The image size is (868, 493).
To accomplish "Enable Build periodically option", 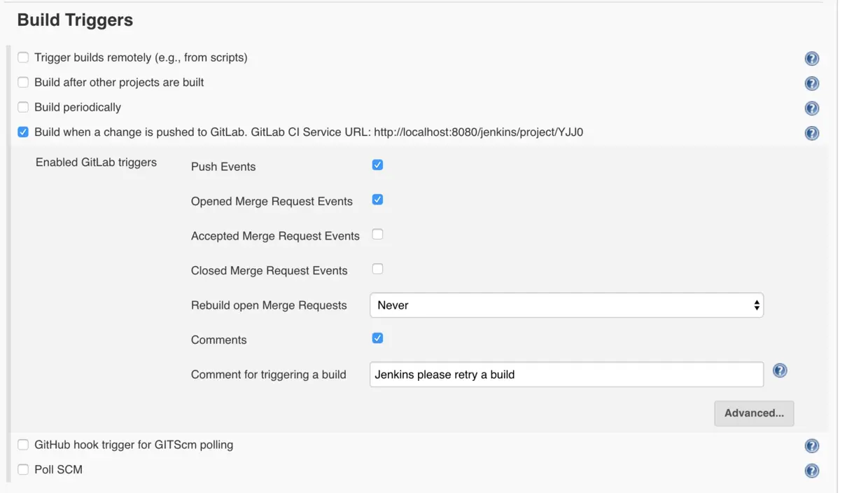I will click(x=23, y=107).
